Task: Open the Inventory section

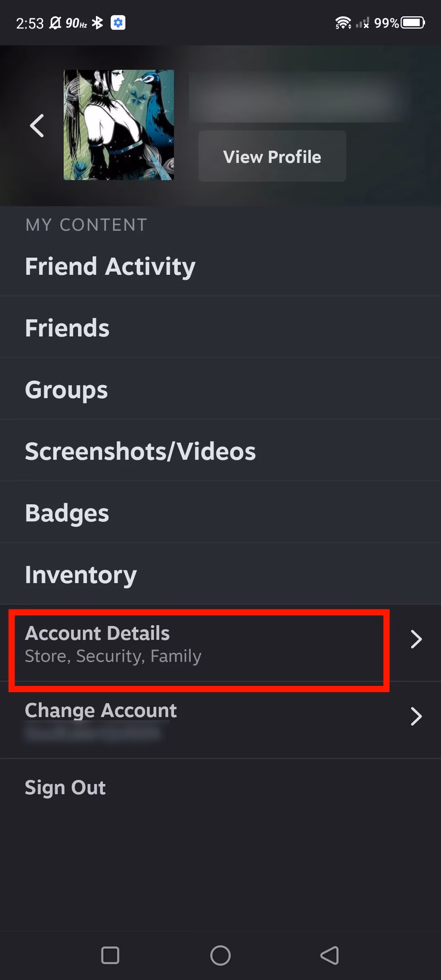Action: tap(80, 574)
